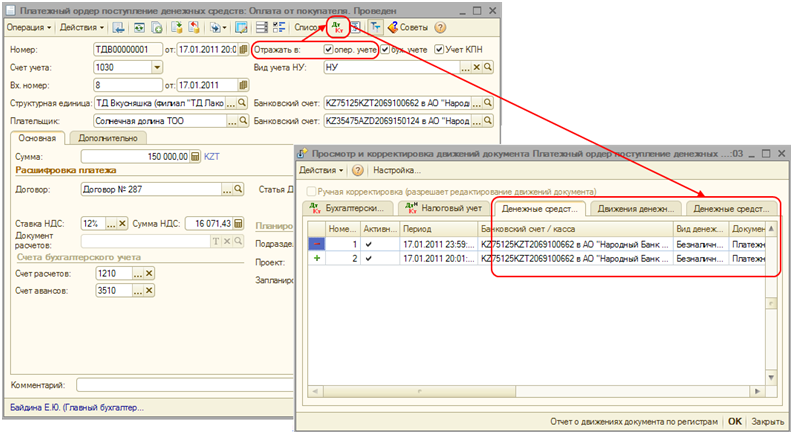Expand the Счет учета dropdown arrow
This screenshot has width=793, height=434.
click(x=157, y=67)
